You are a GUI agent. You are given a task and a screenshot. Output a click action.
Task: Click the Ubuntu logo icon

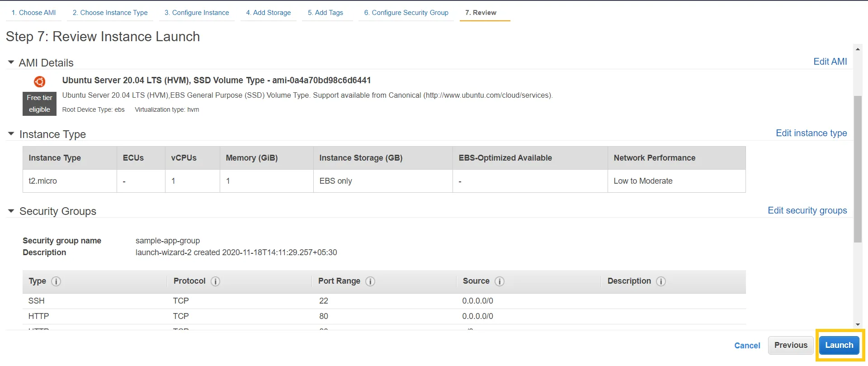click(40, 81)
